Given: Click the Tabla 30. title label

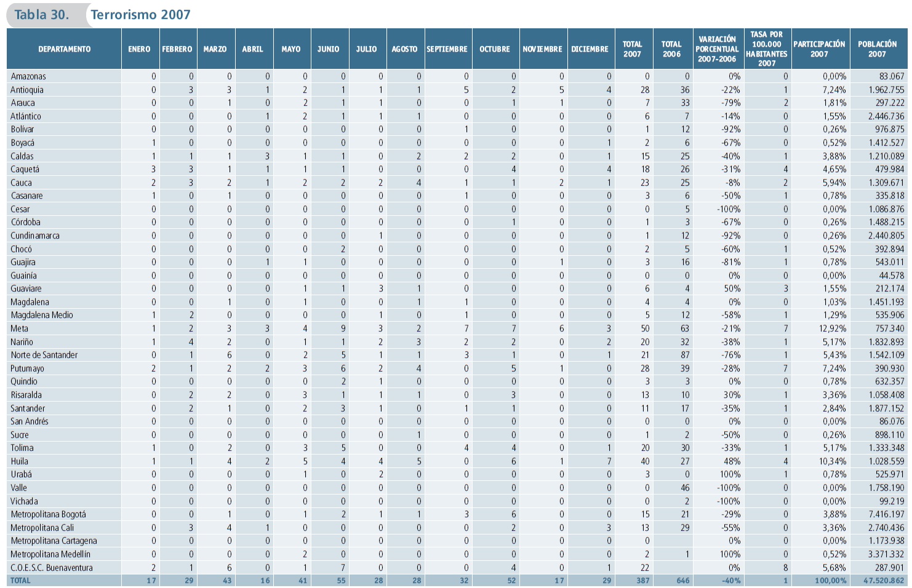Looking at the screenshot, I should 41,15.
